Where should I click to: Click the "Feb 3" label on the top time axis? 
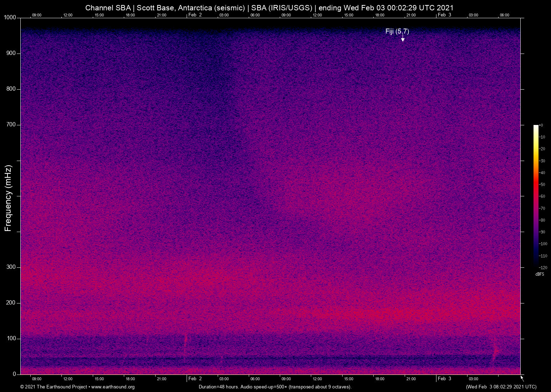click(444, 15)
